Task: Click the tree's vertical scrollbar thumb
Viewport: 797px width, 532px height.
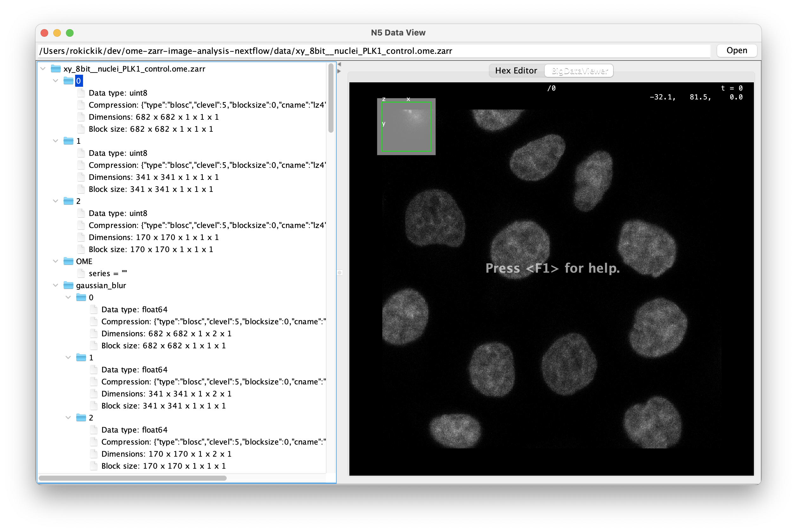Action: pyautogui.click(x=331, y=98)
